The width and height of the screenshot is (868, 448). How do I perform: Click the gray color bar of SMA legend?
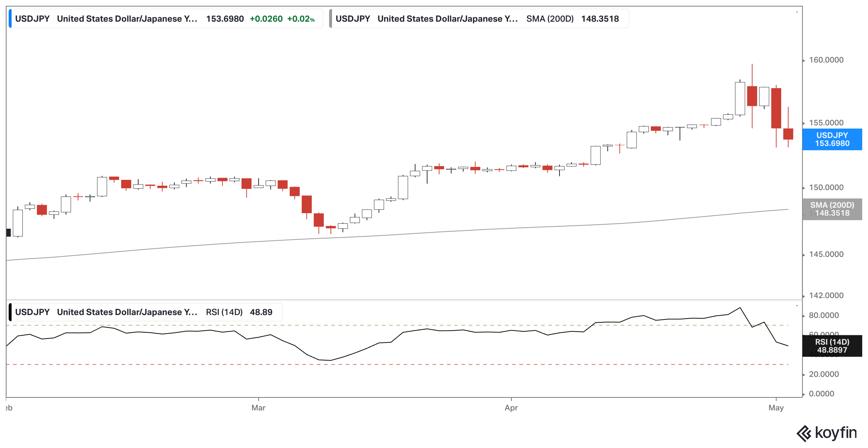[x=331, y=19]
